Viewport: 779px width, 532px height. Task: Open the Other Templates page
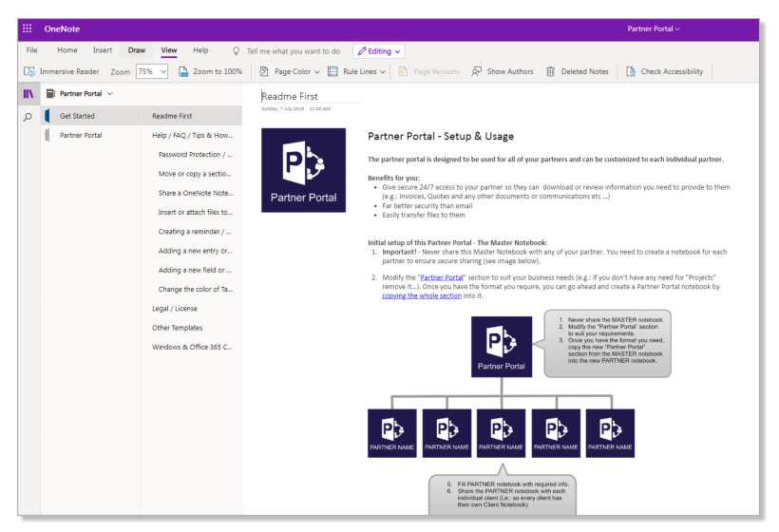point(192,328)
